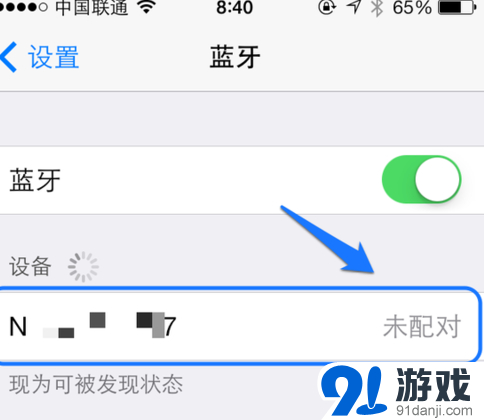Tap the 65% battery percentage text
484x420 pixels.
pyautogui.click(x=412, y=7)
